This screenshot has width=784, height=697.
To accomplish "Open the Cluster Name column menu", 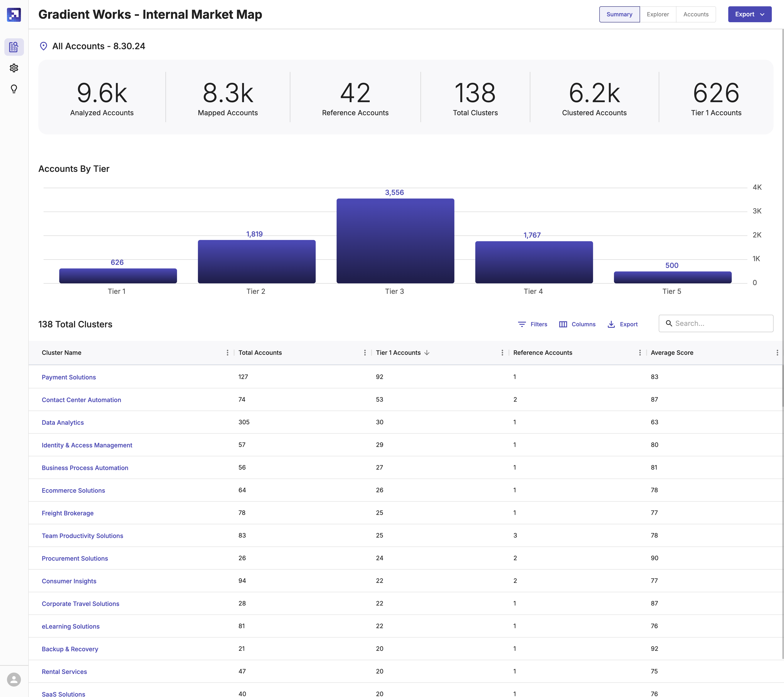I will [x=227, y=352].
